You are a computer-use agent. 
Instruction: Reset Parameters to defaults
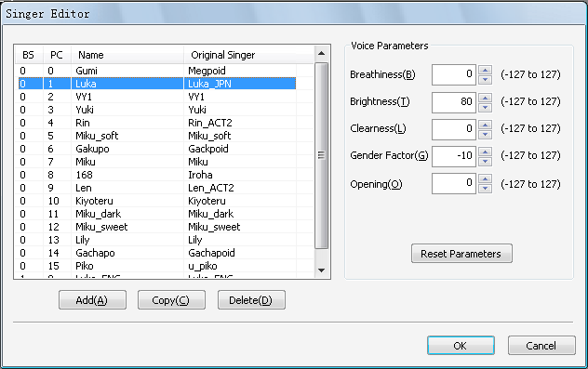tap(461, 254)
